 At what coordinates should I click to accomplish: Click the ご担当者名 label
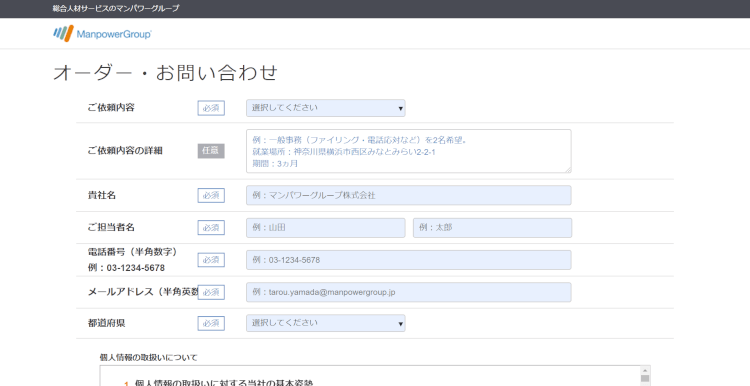click(111, 227)
